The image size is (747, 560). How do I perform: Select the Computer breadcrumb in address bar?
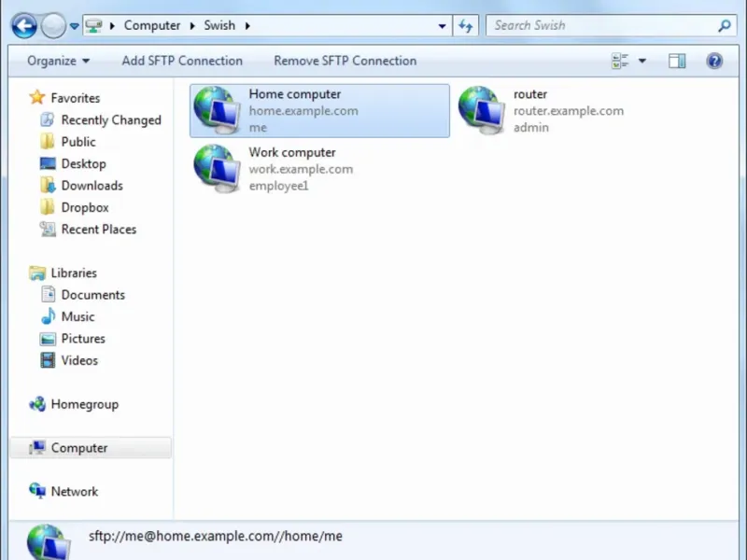click(x=152, y=25)
